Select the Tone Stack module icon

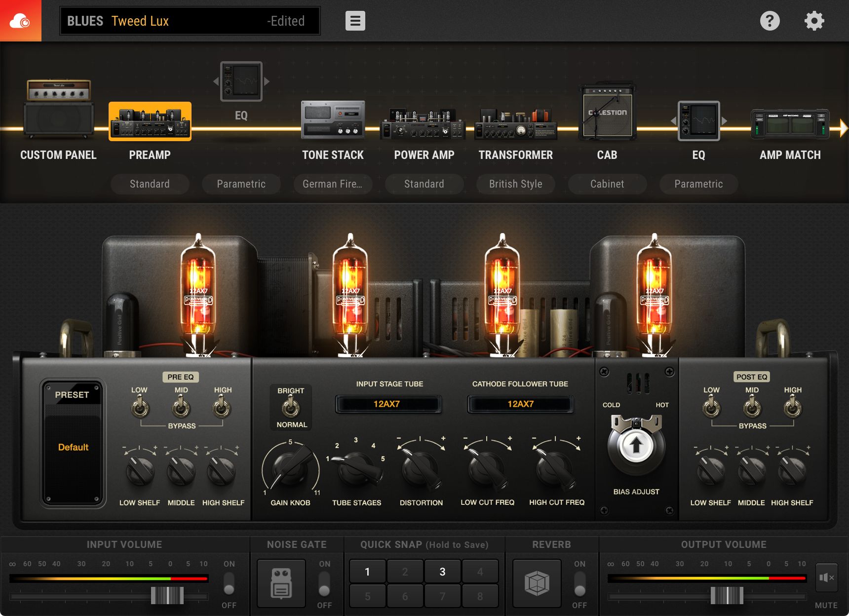click(333, 120)
